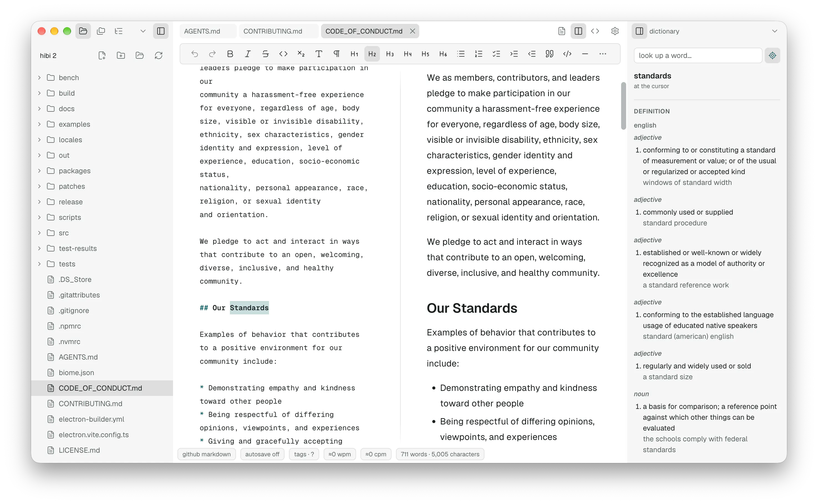Insert a numbered list

tap(478, 54)
